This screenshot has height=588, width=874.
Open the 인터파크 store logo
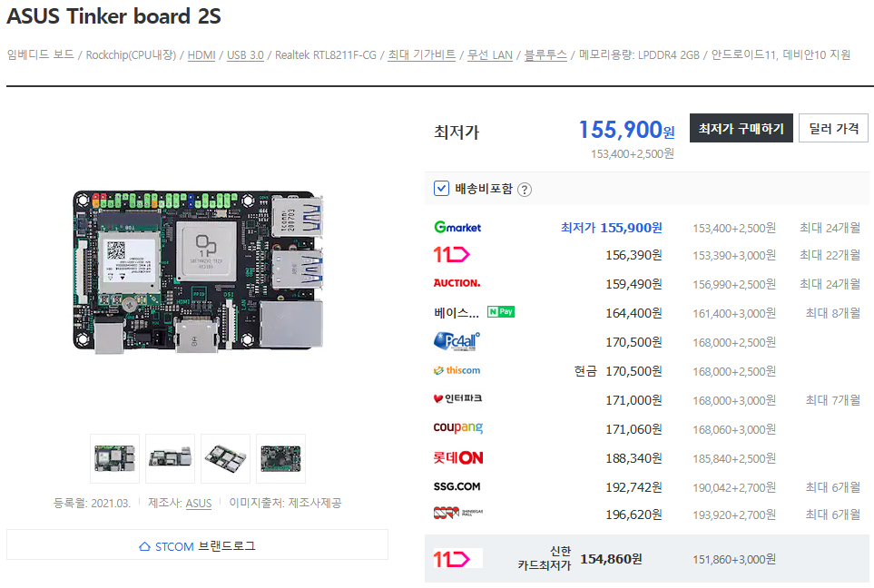coord(457,398)
